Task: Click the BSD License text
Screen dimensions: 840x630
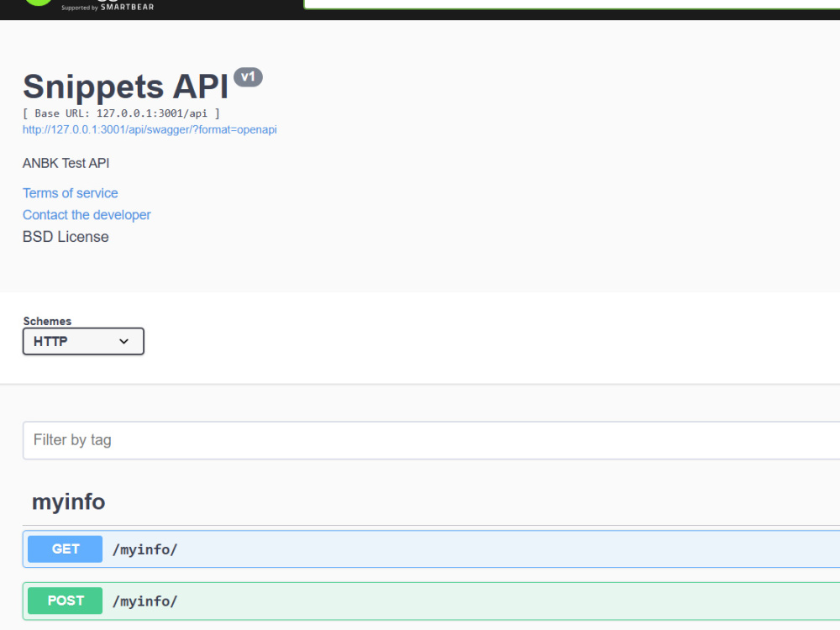Action: pyautogui.click(x=66, y=237)
